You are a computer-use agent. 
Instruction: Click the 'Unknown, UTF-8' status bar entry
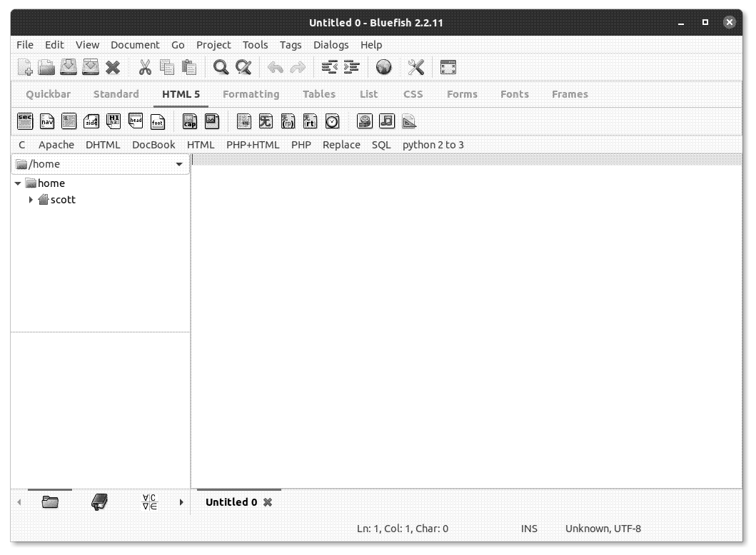click(603, 529)
